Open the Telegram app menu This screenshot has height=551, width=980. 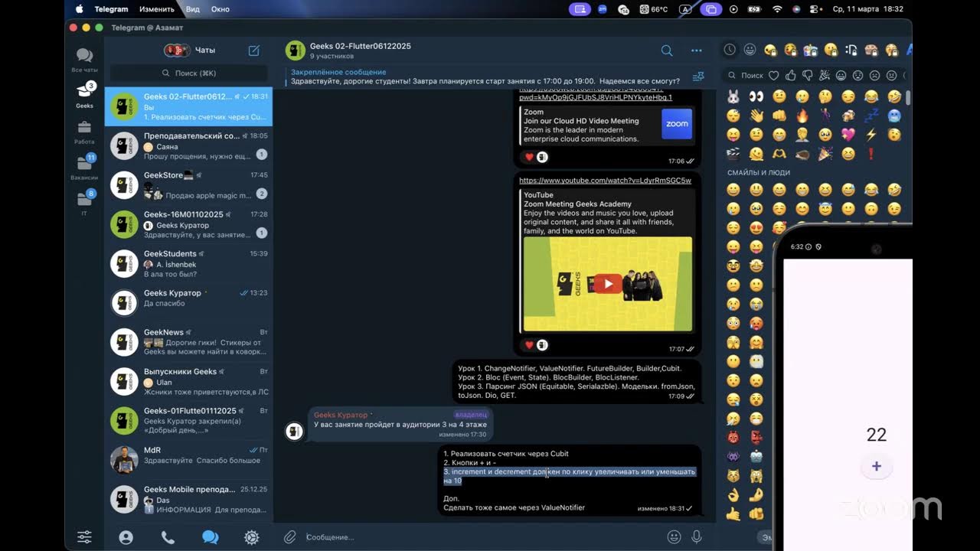(x=111, y=9)
